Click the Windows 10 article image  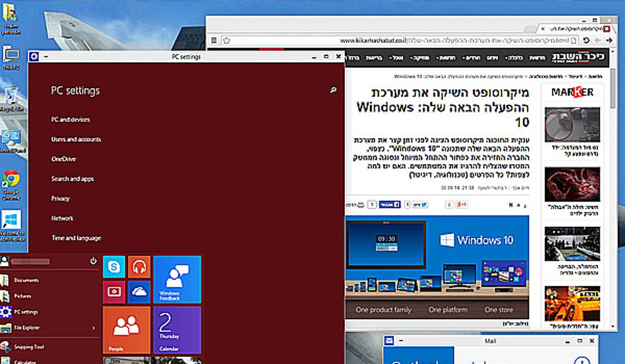pyautogui.click(x=437, y=267)
